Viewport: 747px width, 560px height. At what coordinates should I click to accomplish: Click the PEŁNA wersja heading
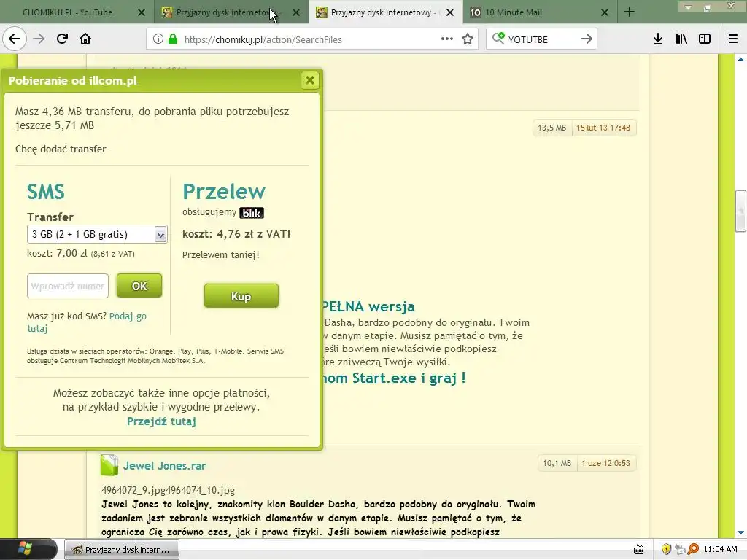click(x=368, y=306)
